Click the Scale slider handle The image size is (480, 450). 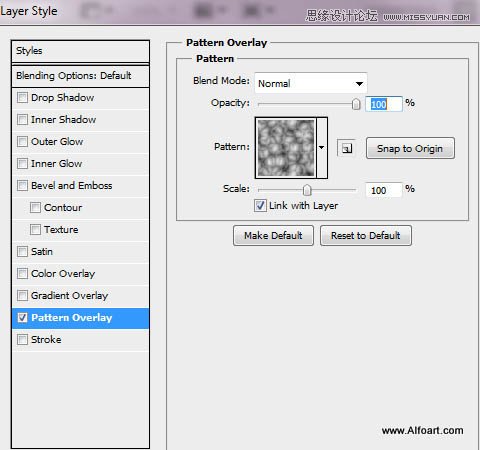pos(307,190)
